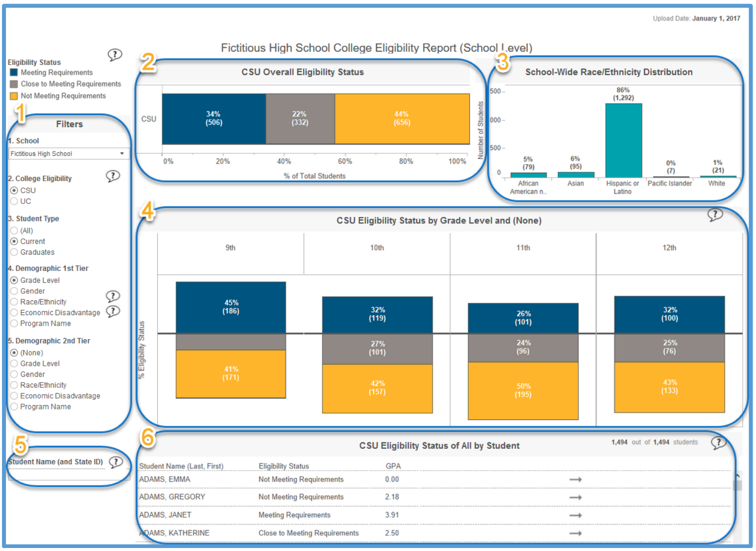This screenshot has width=756, height=551.
Task: Click student name ADAMS, JANET
Action: [x=165, y=515]
